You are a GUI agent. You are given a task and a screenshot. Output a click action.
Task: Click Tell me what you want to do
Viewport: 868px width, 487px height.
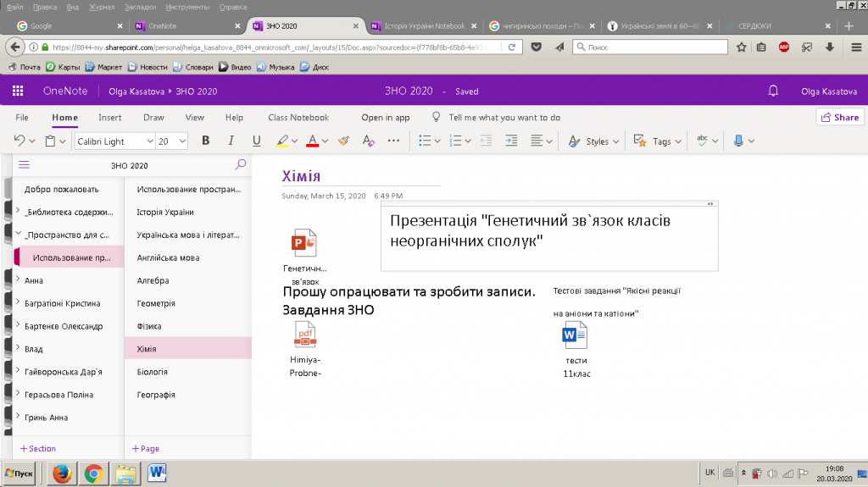pos(504,118)
